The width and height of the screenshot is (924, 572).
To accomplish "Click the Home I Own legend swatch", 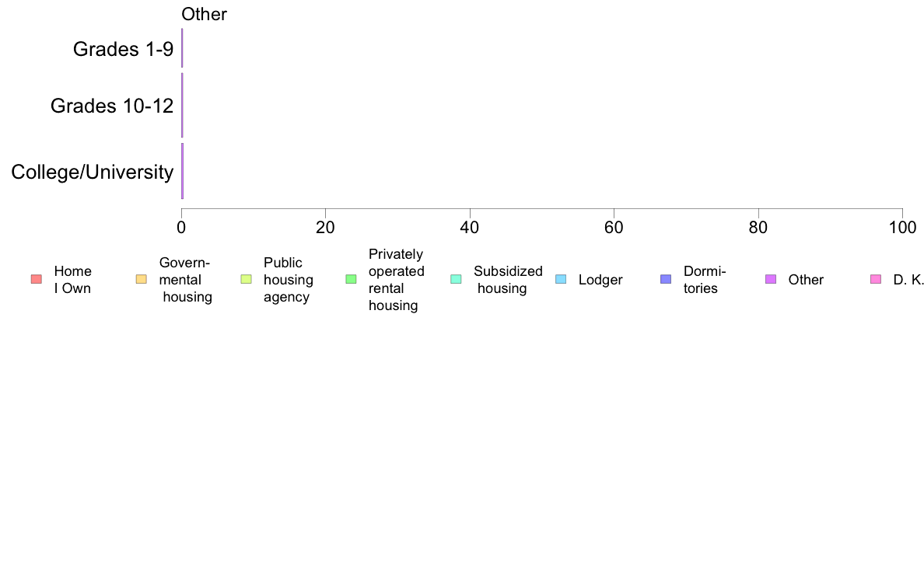I will (37, 279).
